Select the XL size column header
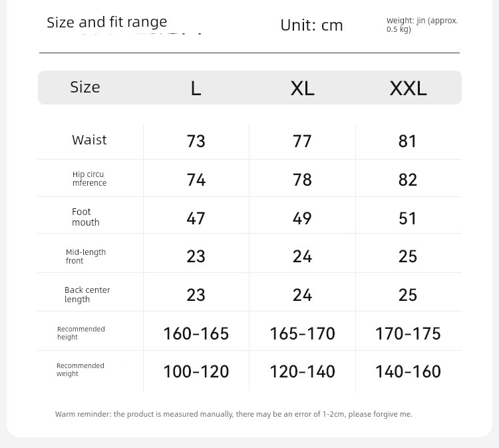This screenshot has width=499, height=448. [302, 88]
